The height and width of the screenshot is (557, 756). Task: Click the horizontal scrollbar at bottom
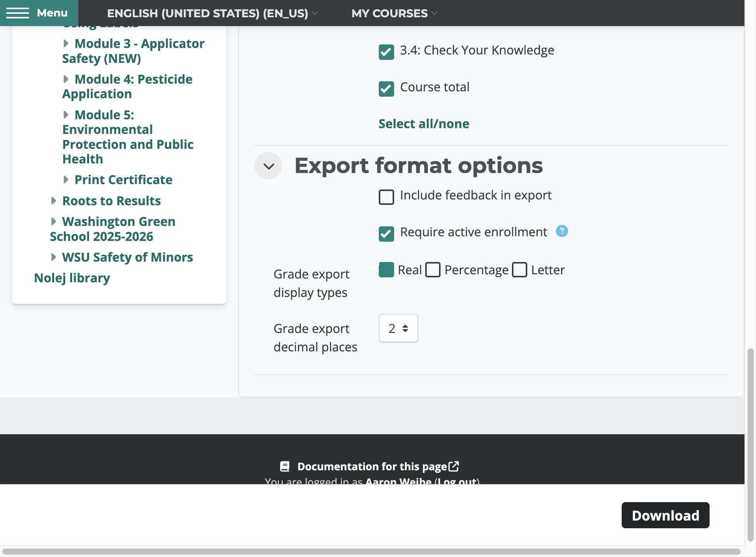point(371,552)
